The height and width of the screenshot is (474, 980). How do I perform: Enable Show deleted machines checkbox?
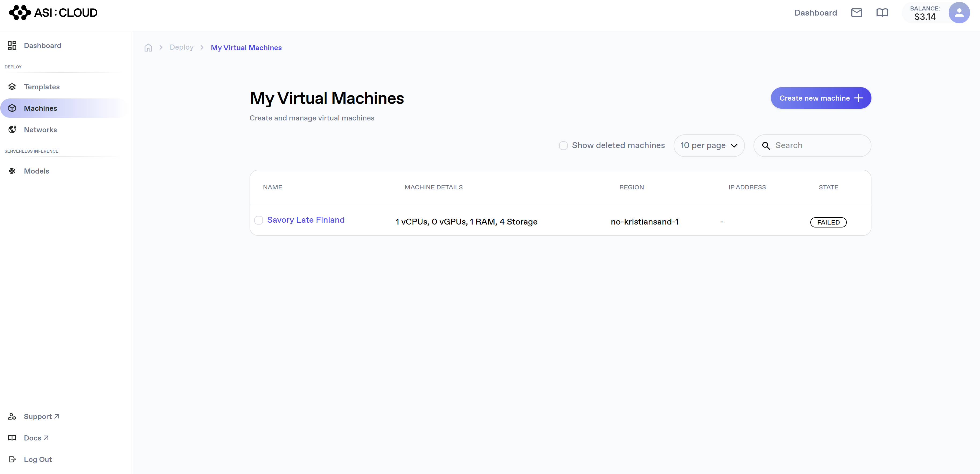click(x=563, y=145)
